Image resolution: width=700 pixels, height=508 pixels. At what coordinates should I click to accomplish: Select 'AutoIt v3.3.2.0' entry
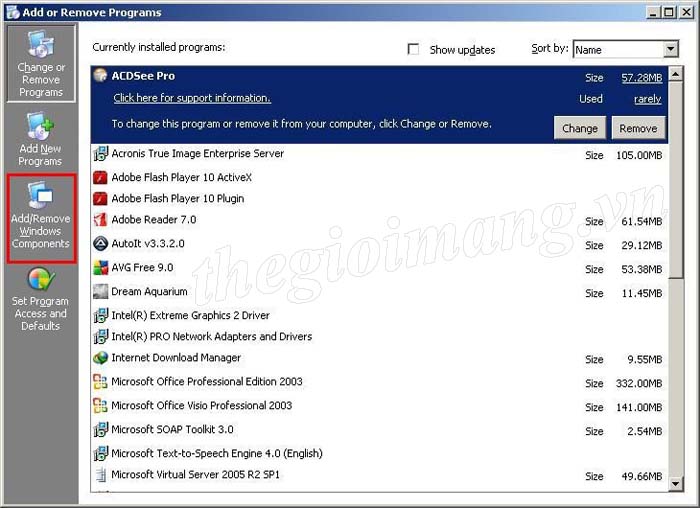[148, 244]
